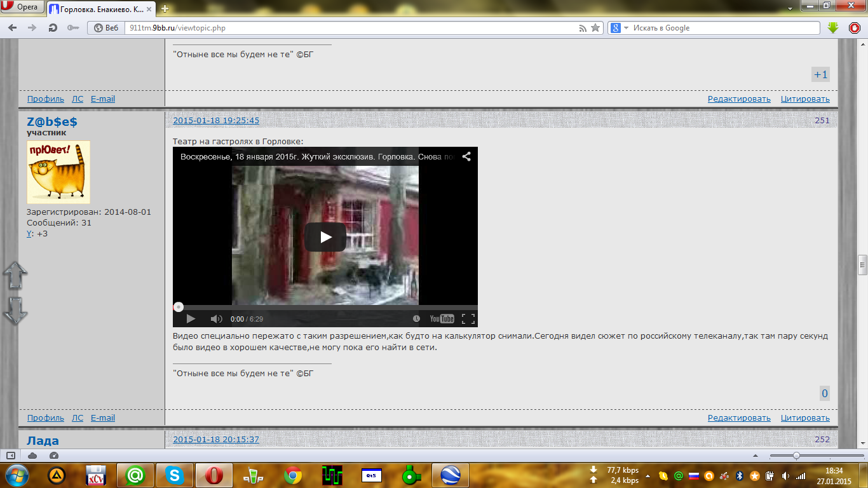Screen dimensions: 868x488
Task: Click the 0 rating box of post 251
Action: (x=825, y=393)
